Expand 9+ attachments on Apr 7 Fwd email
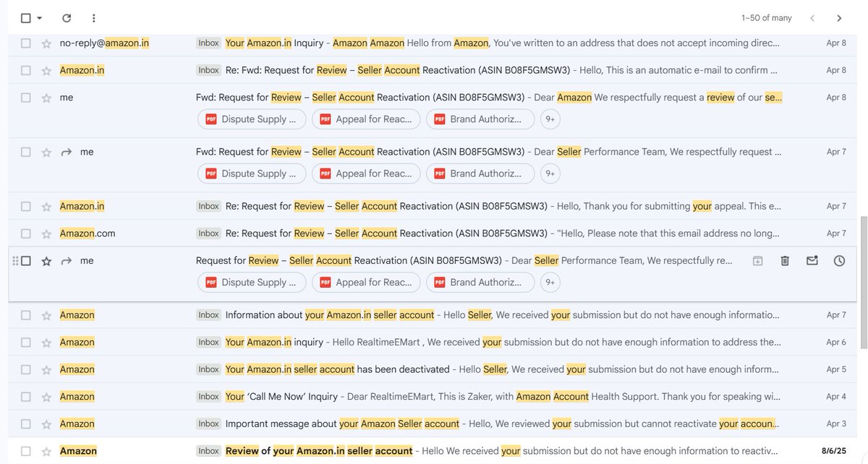Screen dimensions: 868x464 (x=550, y=173)
